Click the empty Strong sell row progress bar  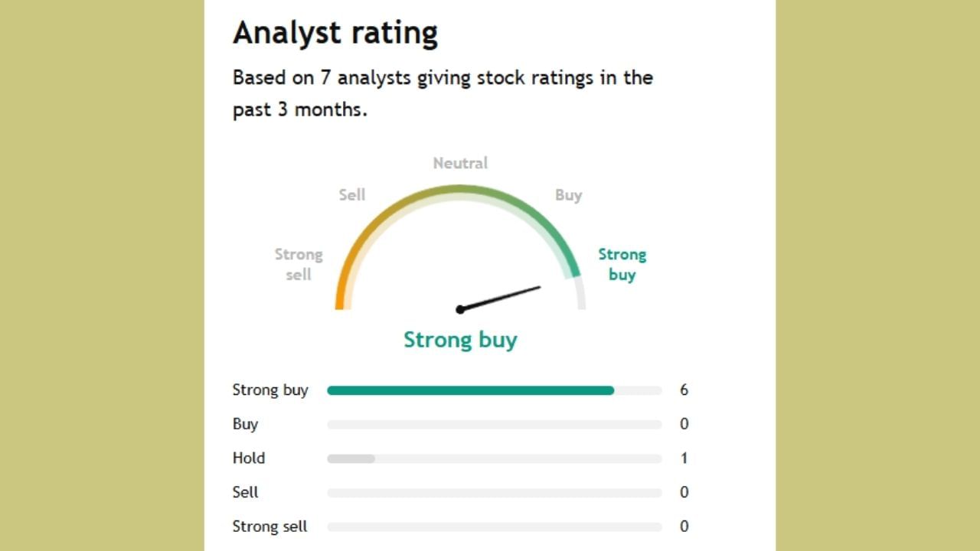[x=494, y=527]
